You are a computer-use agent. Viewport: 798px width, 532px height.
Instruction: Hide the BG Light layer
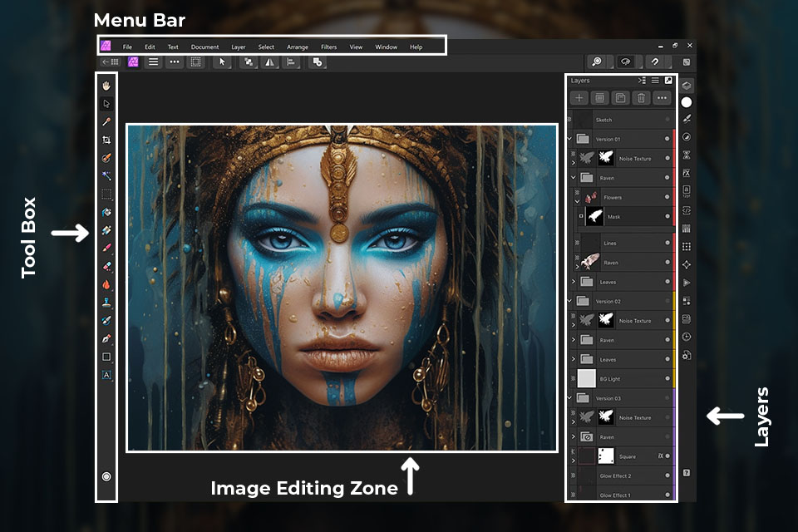tap(667, 379)
